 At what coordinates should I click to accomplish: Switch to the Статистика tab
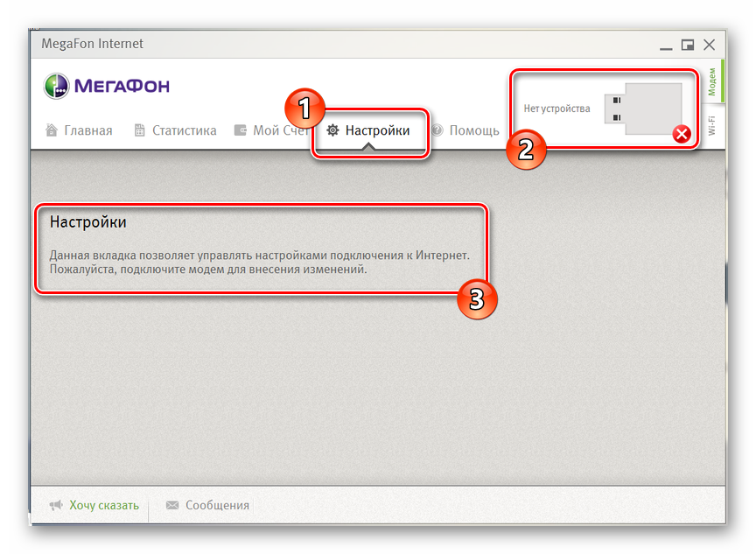point(175,130)
